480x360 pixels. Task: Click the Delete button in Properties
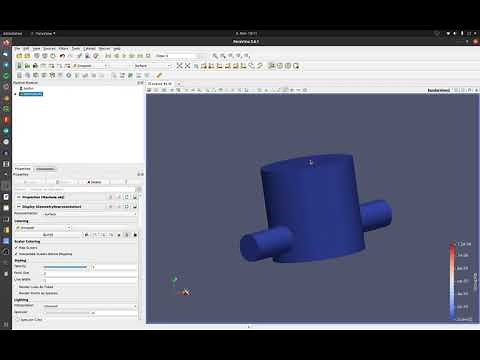[94, 182]
